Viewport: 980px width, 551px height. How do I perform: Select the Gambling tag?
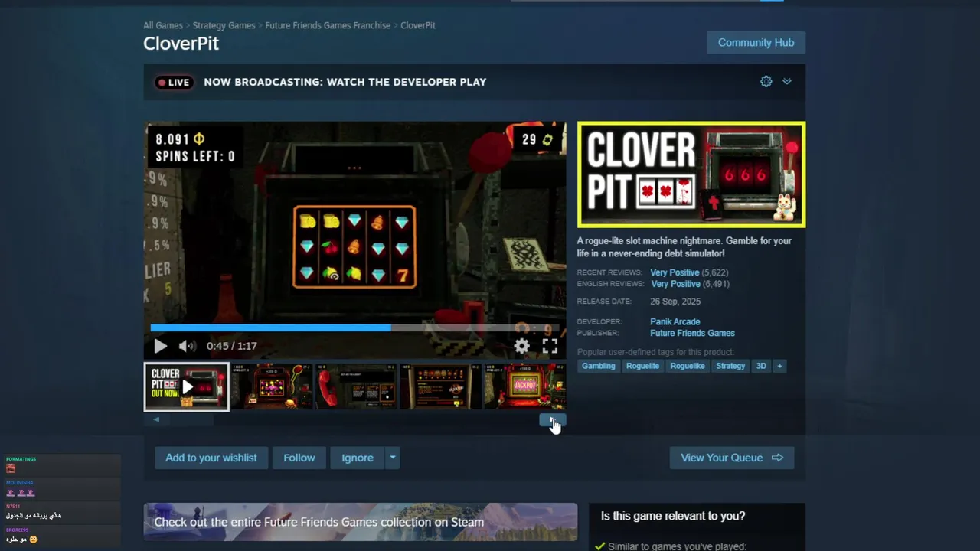pos(599,366)
